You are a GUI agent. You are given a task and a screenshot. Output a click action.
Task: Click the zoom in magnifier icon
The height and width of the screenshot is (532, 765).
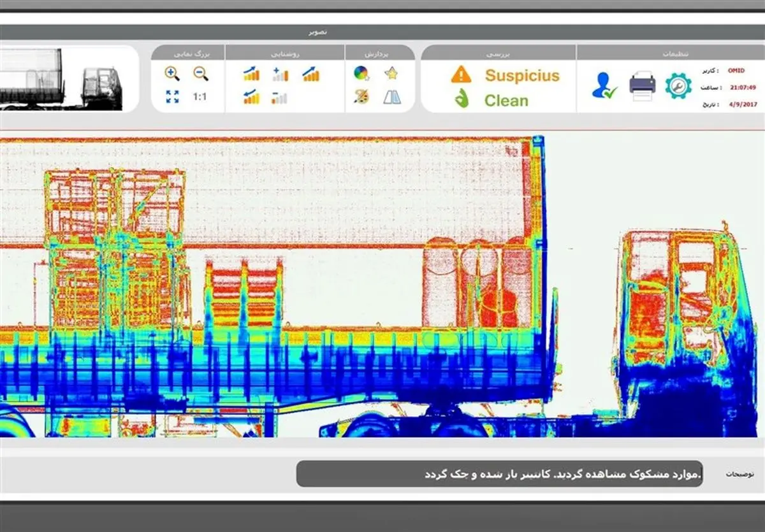(x=172, y=73)
